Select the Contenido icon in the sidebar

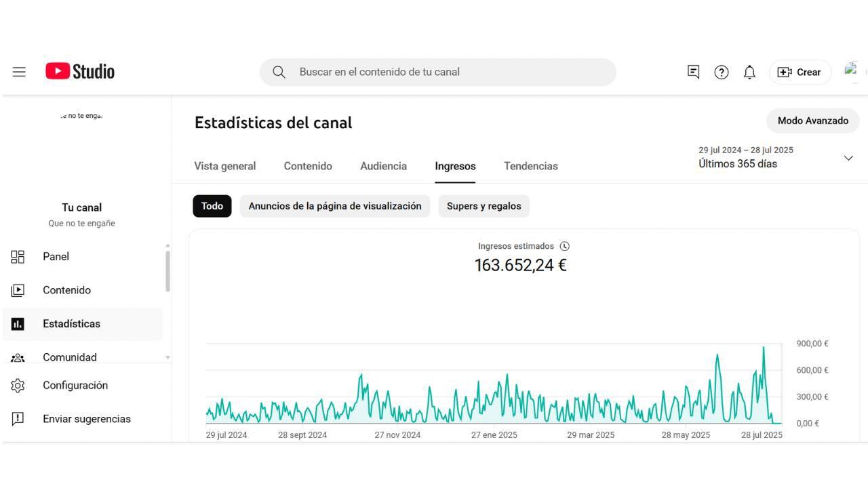pos(17,289)
